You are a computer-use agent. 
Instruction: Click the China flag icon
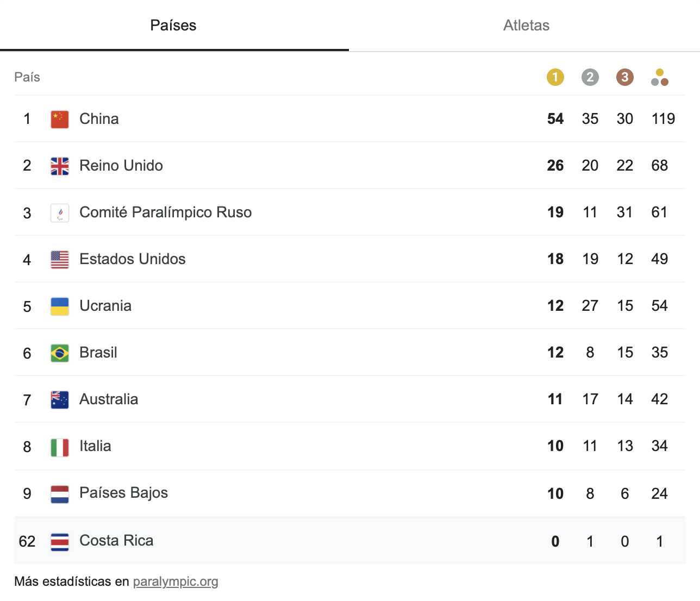click(x=60, y=119)
